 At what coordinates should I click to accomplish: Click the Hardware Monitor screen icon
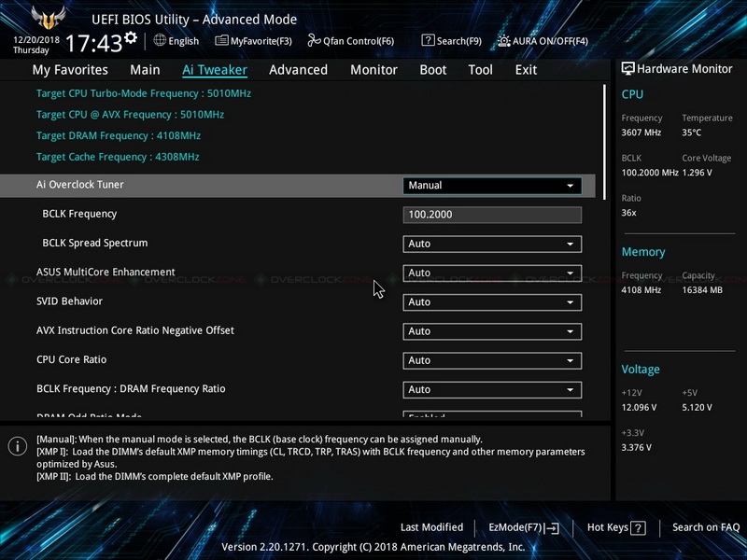627,69
